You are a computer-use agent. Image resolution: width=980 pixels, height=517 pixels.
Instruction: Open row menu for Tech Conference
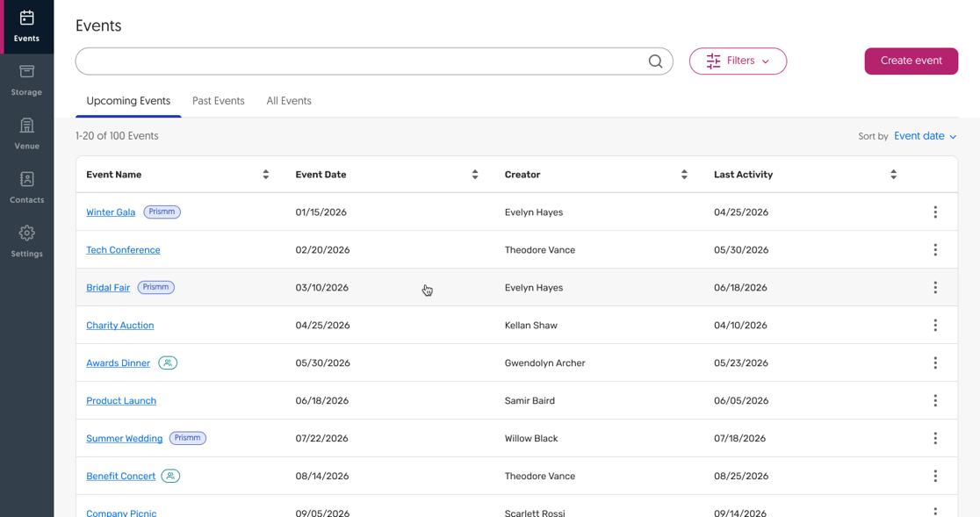(935, 250)
